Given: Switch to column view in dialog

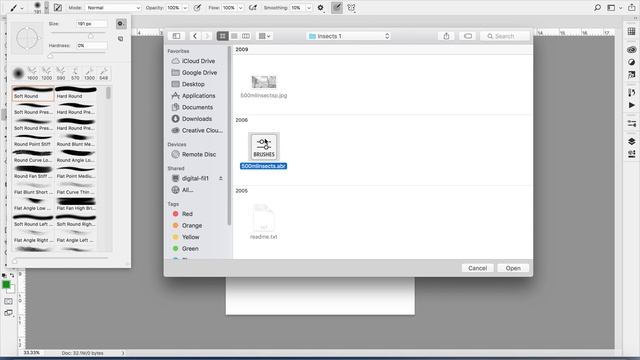Looking at the screenshot, I should [x=246, y=36].
